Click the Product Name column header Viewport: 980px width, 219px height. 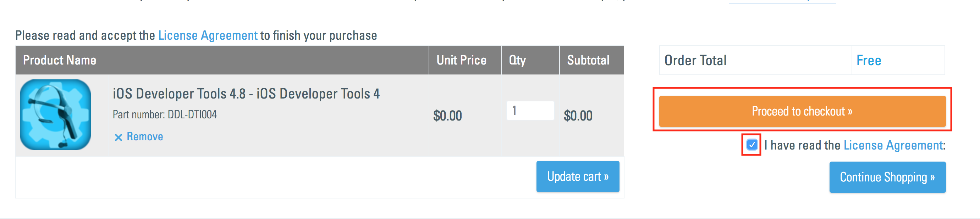coord(60,60)
